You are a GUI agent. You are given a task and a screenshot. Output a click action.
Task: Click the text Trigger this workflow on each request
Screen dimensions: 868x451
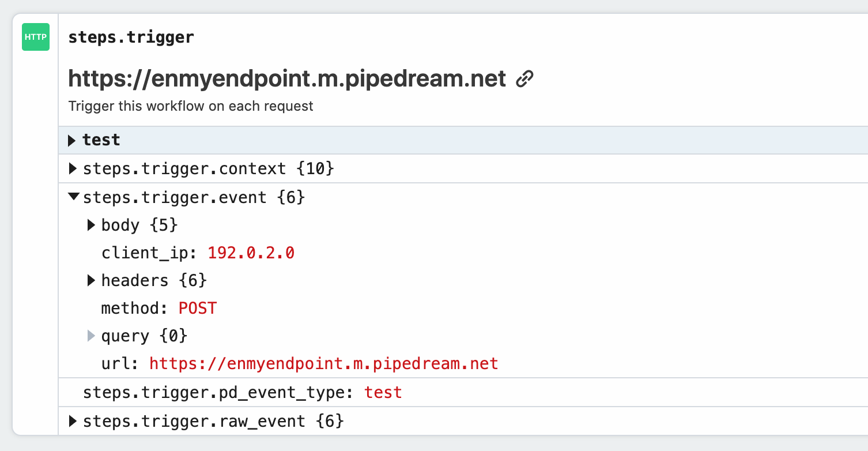pyautogui.click(x=190, y=106)
